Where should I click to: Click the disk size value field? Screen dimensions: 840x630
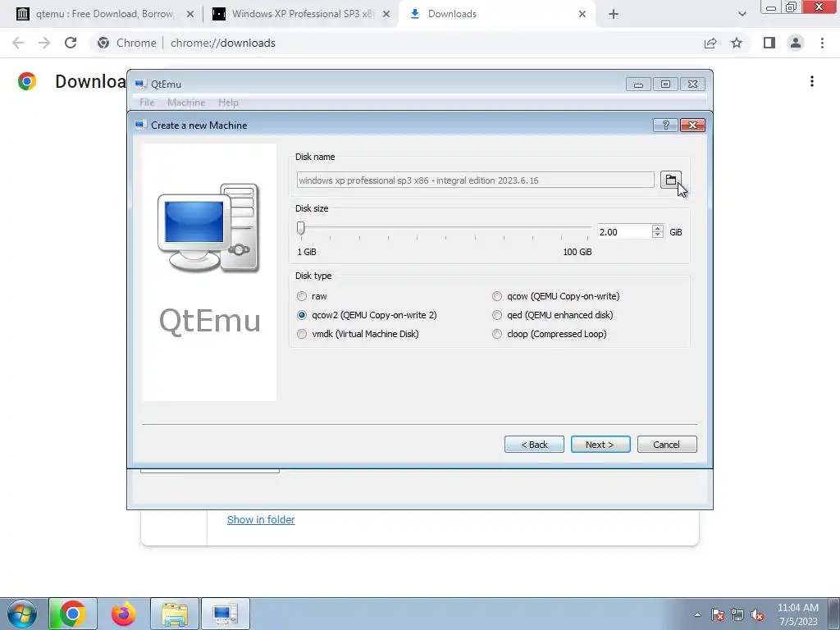[624, 231]
